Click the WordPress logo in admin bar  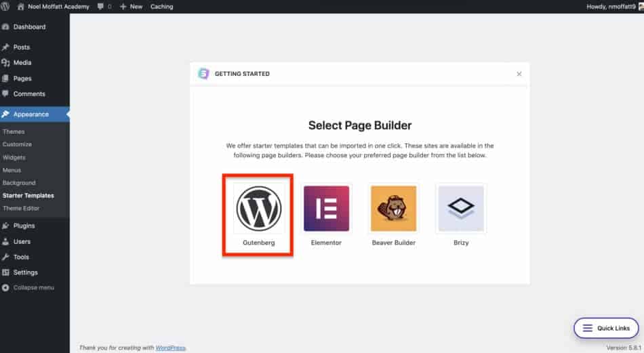point(5,7)
